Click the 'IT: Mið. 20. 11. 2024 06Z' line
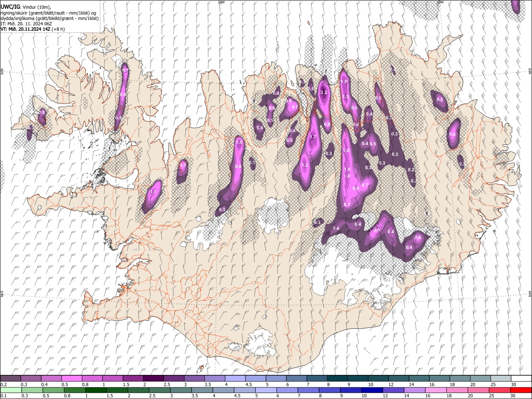 (26, 24)
